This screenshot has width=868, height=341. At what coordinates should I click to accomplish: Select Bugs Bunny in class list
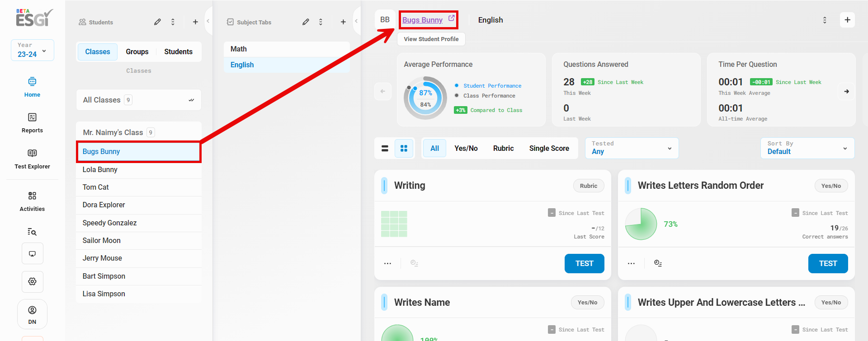pos(138,151)
